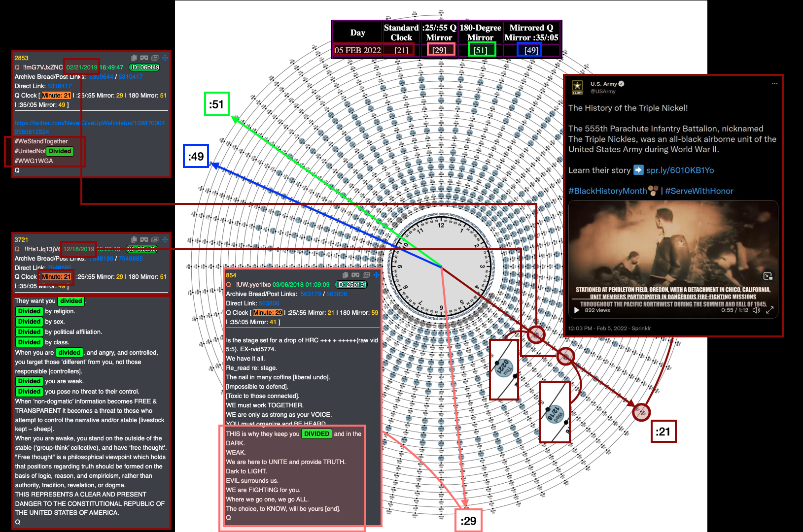Screen dimensions: 803x532
Task: Click tweet timestamp 12:03 PM · Feb 5, 2022
Action: 597,329
